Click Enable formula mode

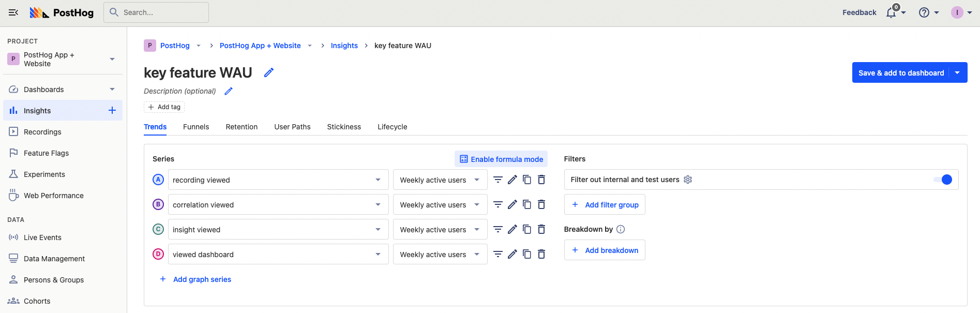click(x=501, y=159)
